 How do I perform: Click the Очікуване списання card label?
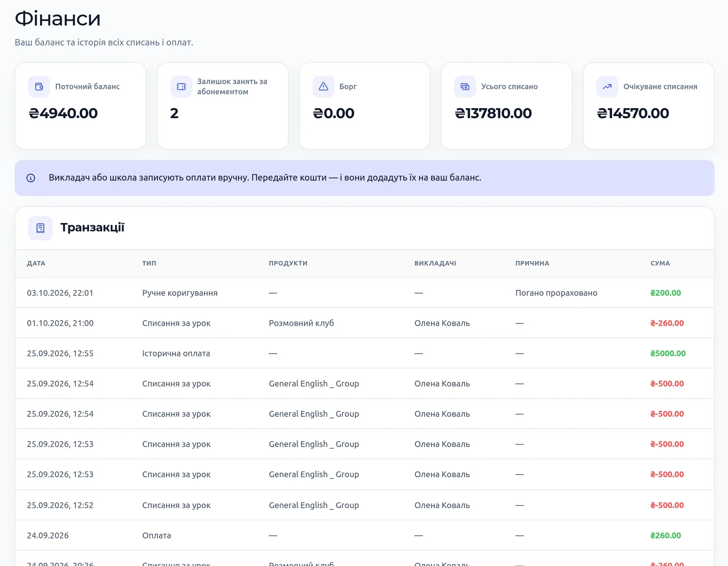pos(660,86)
